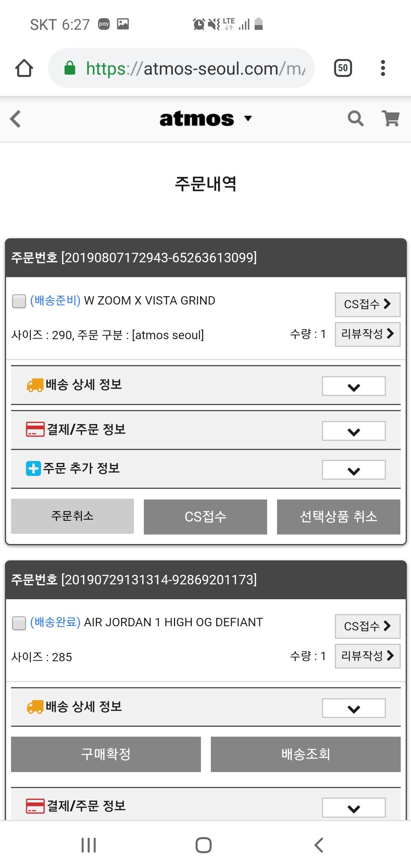This screenshot has width=411, height=868.
Task: Tap the atmos page back arrow
Action: [15, 119]
